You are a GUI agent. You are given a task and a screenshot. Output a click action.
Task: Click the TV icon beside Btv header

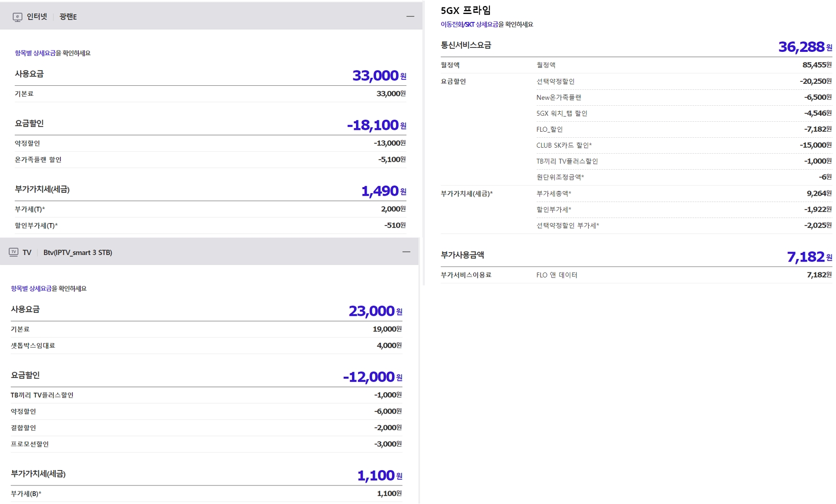(13, 252)
